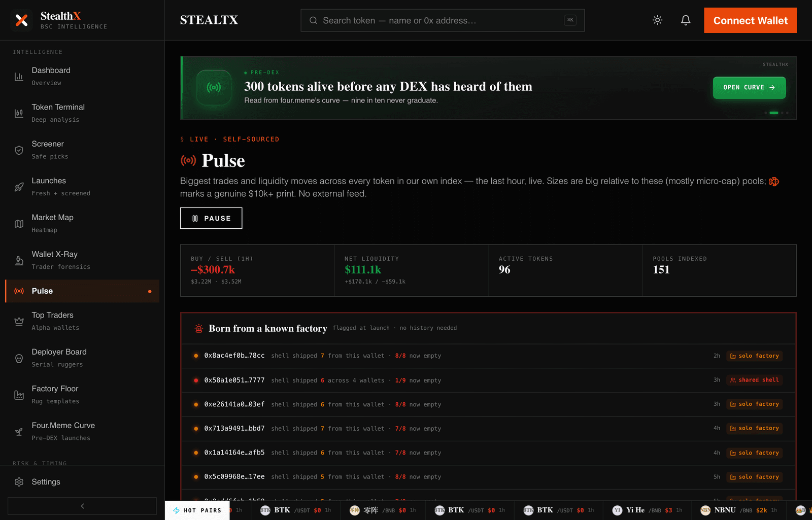812x520 pixels.
Task: Open wallet 0x8ac4ef0b…78cc row
Action: [488, 356]
